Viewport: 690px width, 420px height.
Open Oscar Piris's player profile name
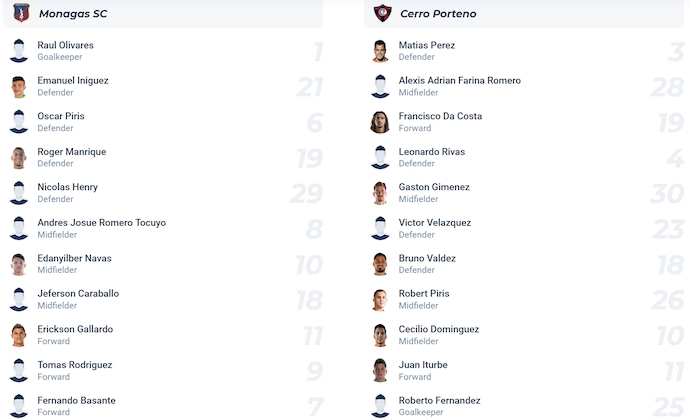(x=62, y=116)
